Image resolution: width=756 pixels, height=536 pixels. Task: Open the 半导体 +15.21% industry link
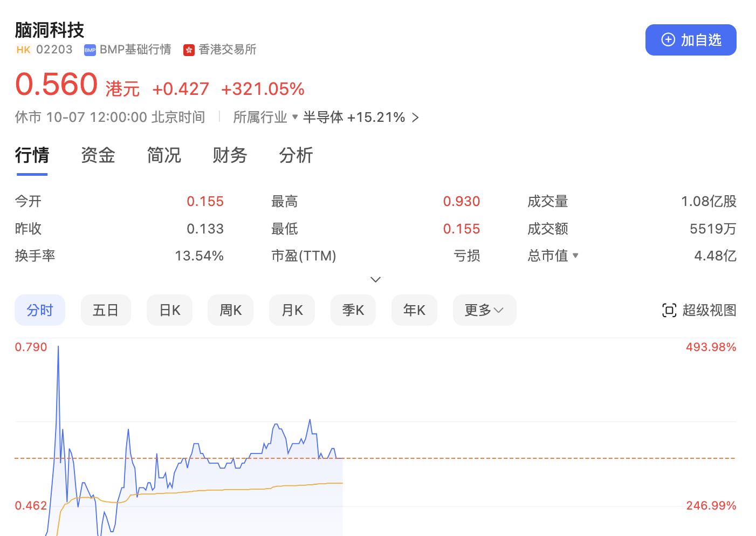[361, 117]
